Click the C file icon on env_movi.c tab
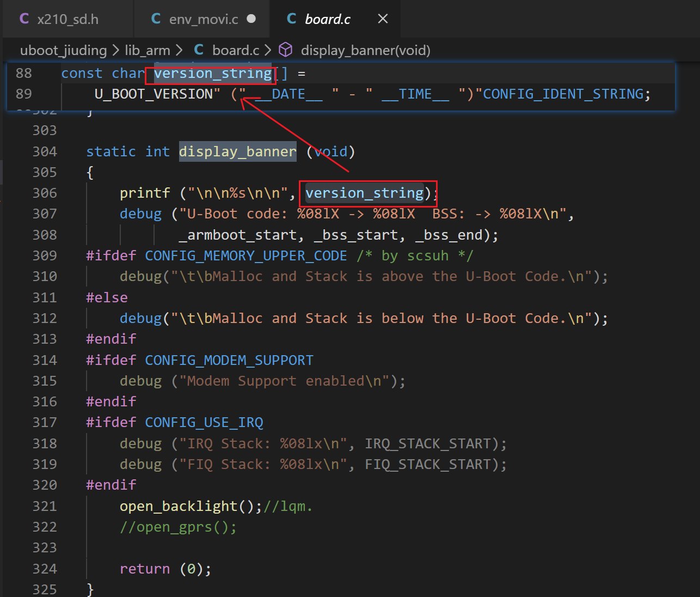 pyautogui.click(x=156, y=19)
